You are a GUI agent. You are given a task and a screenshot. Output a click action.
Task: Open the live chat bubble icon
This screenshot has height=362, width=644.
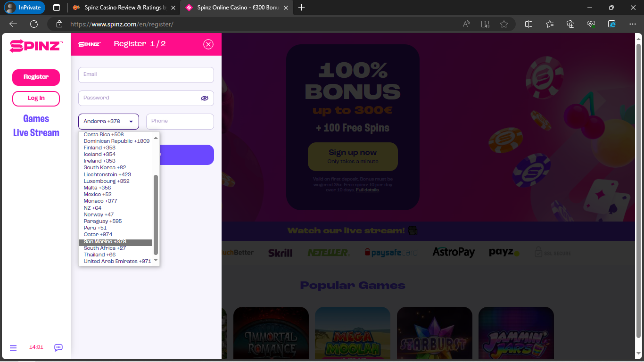pos(58,347)
